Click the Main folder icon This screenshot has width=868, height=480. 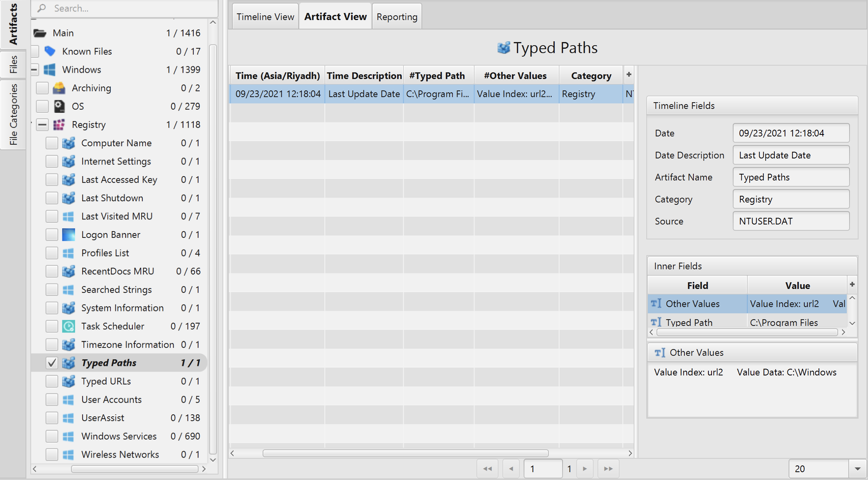point(40,33)
